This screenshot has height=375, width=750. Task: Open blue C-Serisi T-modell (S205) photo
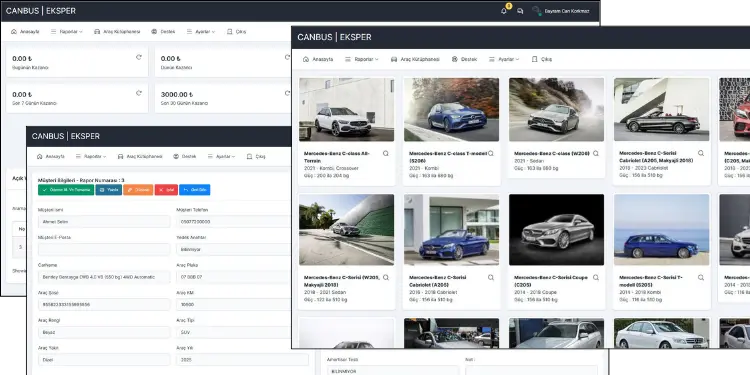click(662, 230)
